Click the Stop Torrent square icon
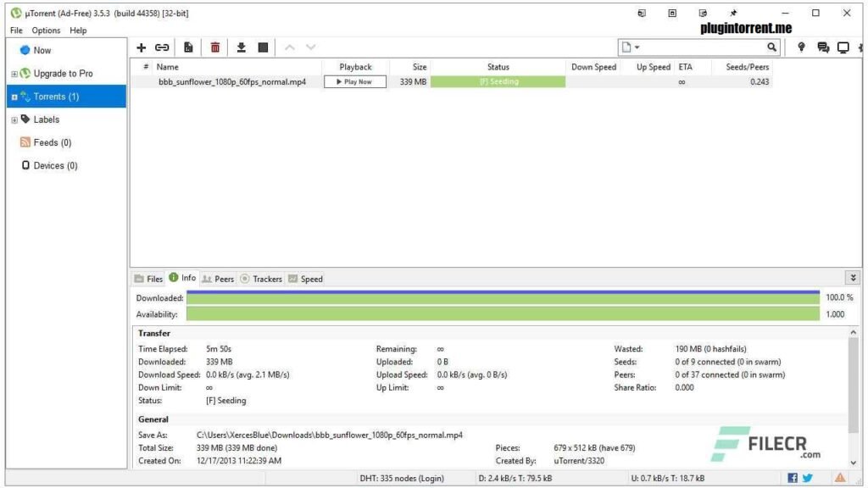This screenshot has width=868, height=488. [x=263, y=47]
